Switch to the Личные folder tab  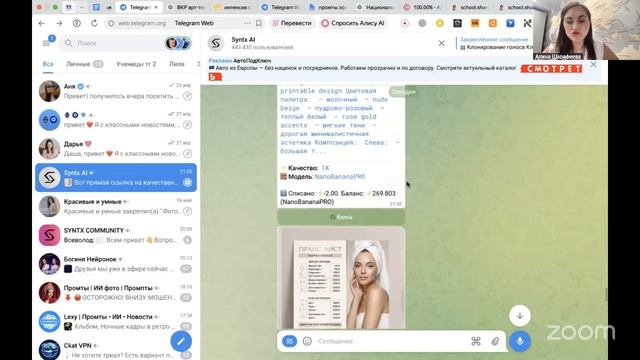coord(84,64)
